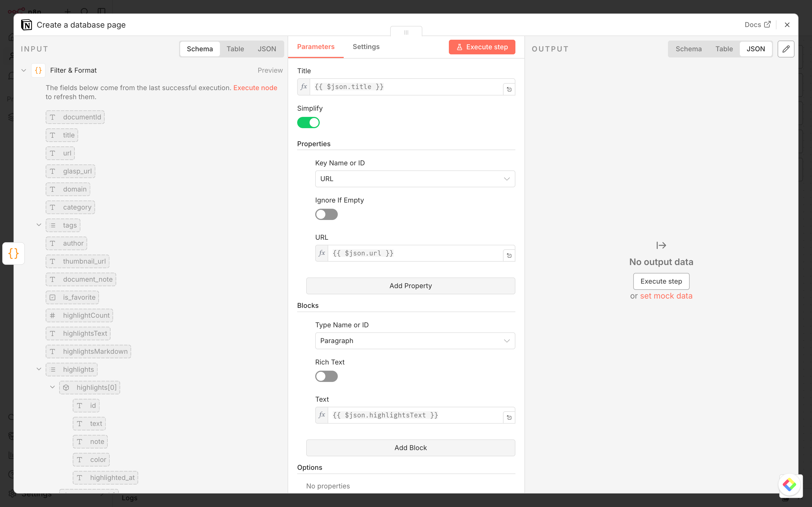Enable the Ignore If Empty toggle
The height and width of the screenshot is (507, 812).
[326, 214]
